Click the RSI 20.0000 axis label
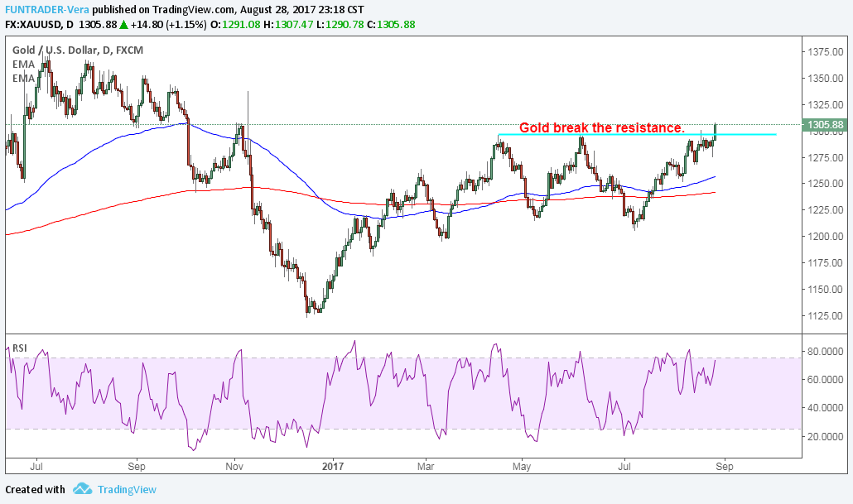 click(825, 437)
